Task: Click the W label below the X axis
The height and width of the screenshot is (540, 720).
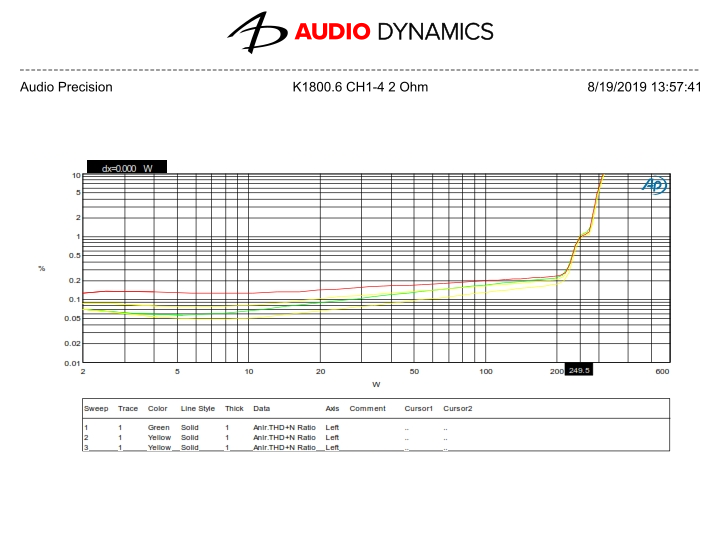Action: click(376, 384)
